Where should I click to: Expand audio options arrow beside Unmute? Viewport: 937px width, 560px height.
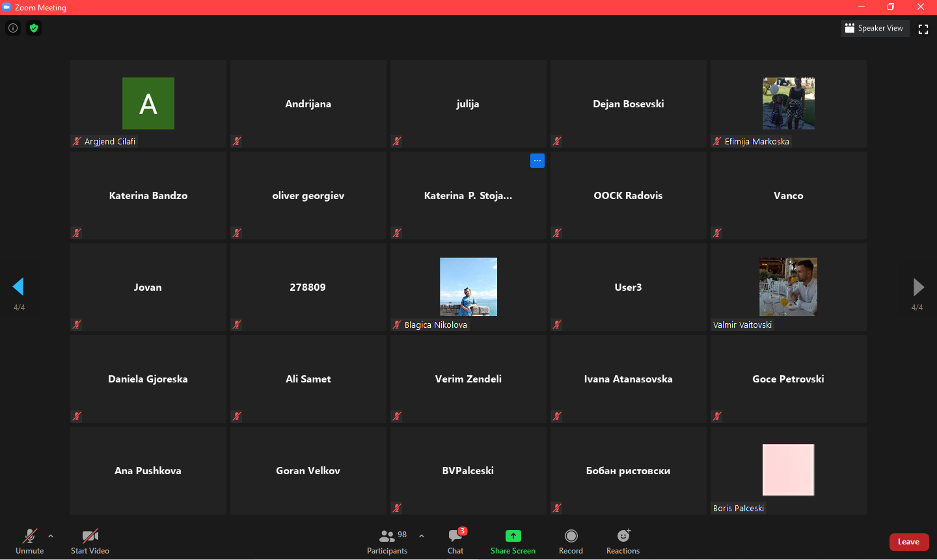pyautogui.click(x=51, y=536)
